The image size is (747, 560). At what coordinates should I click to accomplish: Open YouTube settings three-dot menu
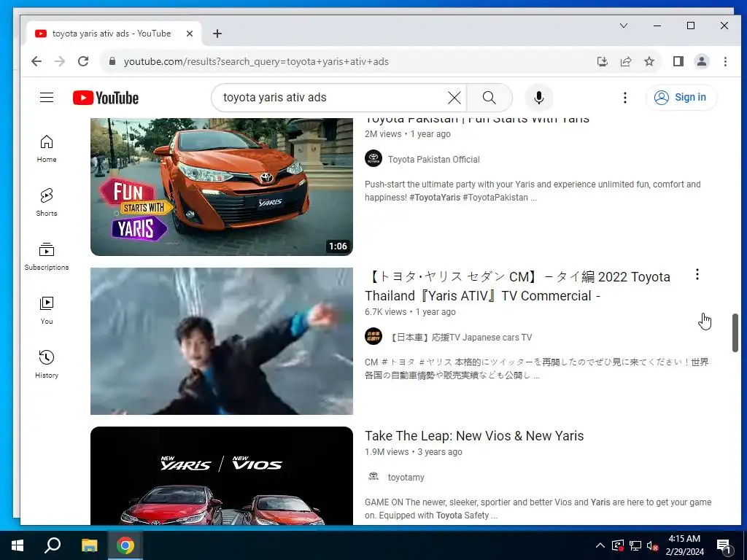(x=624, y=98)
